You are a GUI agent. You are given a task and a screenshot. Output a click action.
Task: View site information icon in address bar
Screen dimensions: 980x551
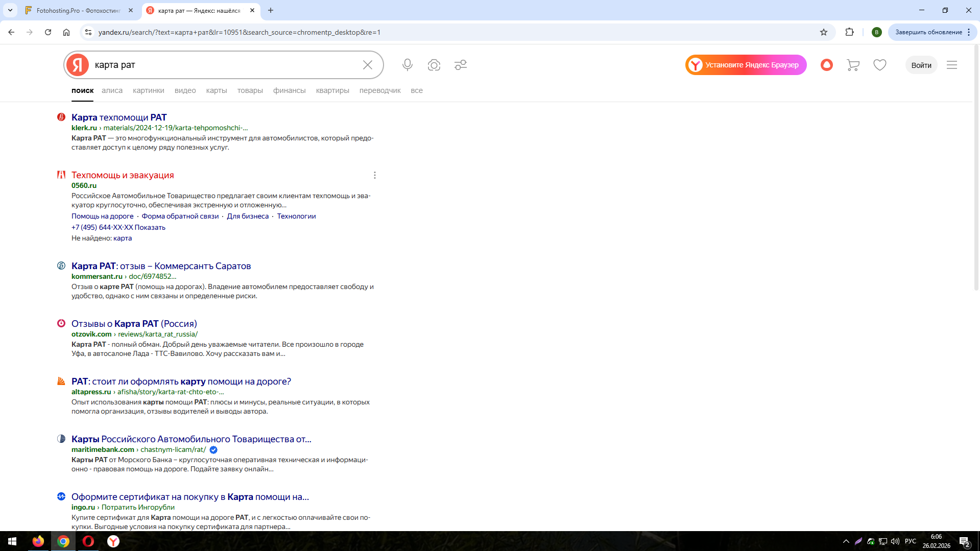[x=88, y=32]
